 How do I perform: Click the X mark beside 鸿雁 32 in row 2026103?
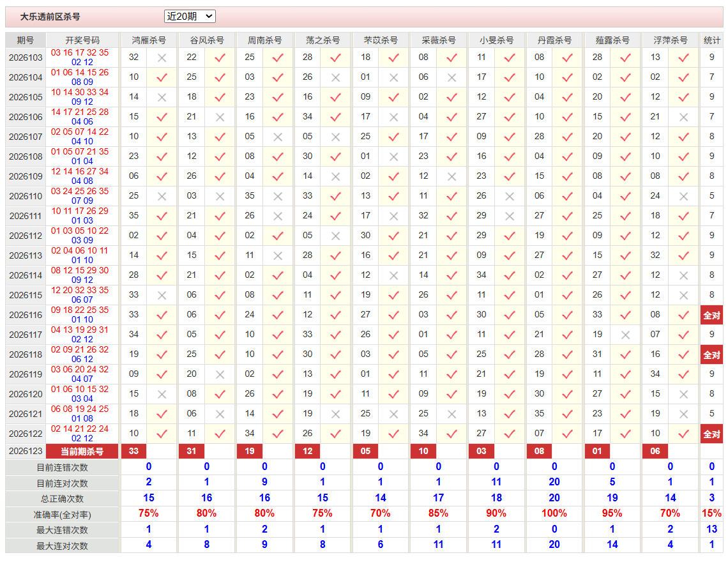[x=162, y=58]
